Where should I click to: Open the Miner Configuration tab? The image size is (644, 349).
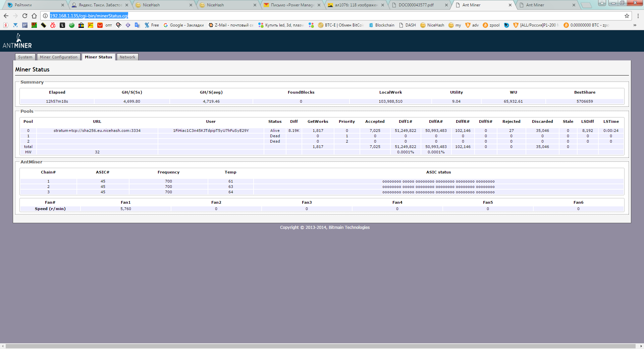59,57
